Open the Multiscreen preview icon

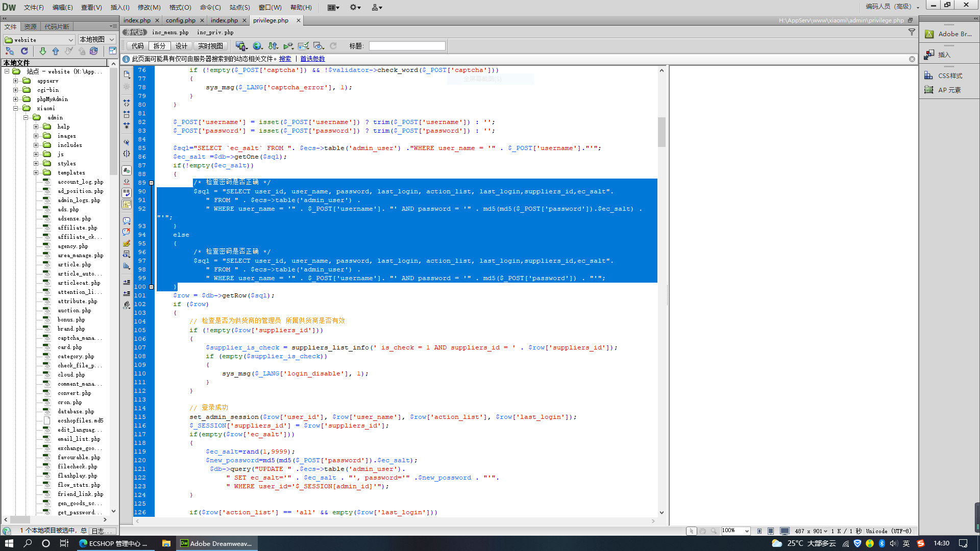point(241,46)
